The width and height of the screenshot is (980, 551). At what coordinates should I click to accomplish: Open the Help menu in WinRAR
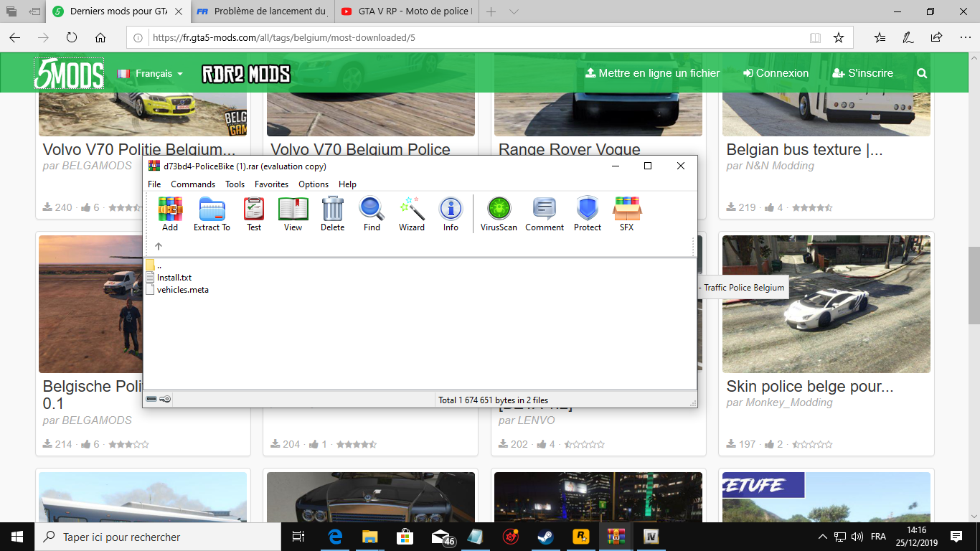click(347, 184)
